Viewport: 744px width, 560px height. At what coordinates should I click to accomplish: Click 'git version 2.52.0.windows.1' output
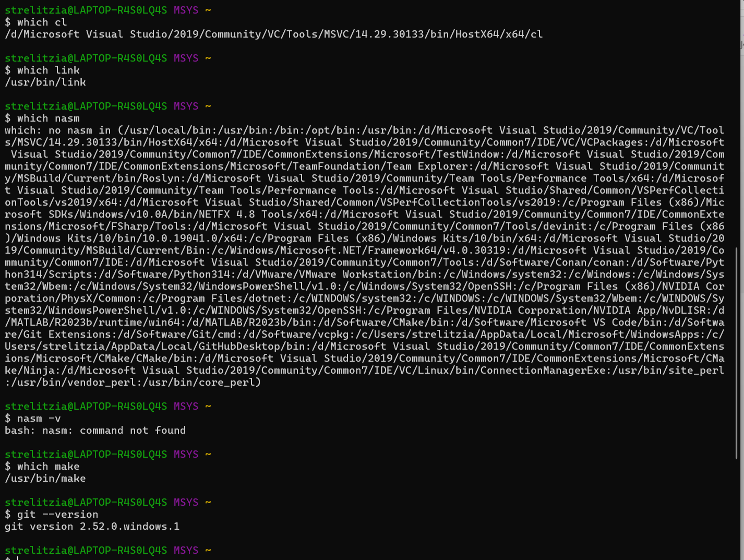[x=92, y=526]
